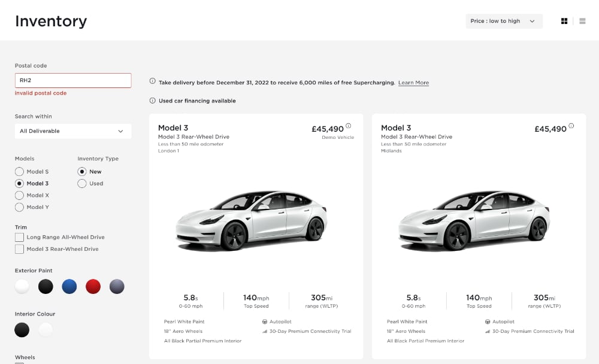599x364 pixels.
Task: Click the Postal code input field
Action: (x=73, y=80)
